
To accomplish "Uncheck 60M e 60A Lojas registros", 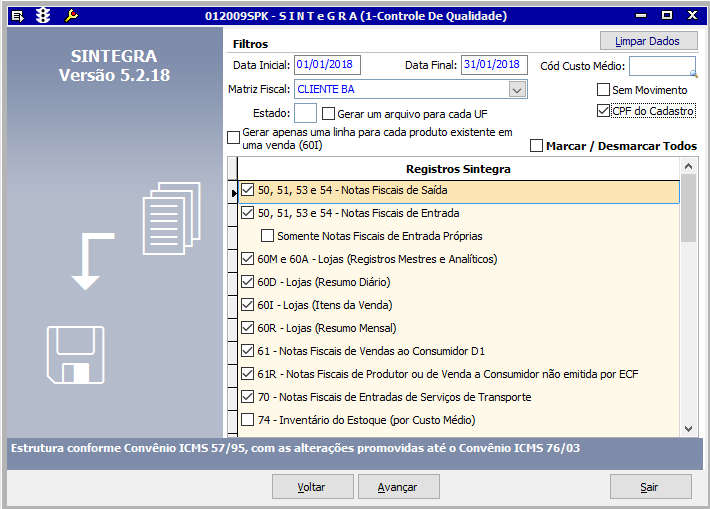I will point(247,259).
